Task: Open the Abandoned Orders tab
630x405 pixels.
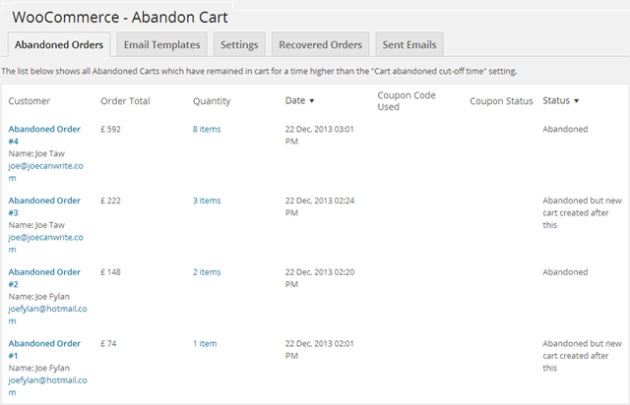Action: (59, 45)
